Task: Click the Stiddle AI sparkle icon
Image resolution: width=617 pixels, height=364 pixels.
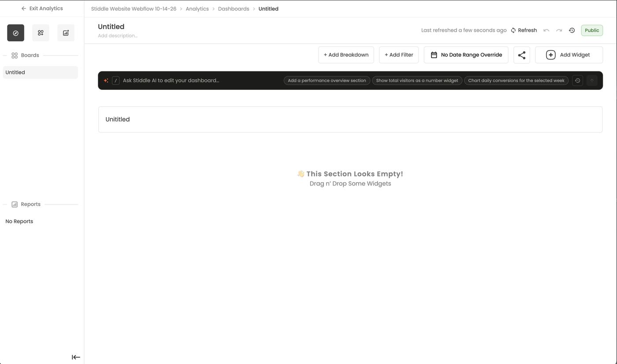Action: (x=106, y=81)
